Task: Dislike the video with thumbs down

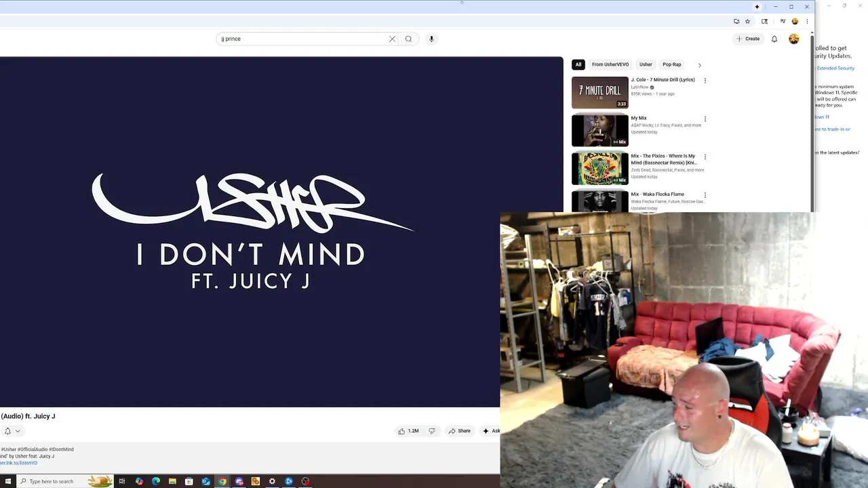Action: click(432, 431)
